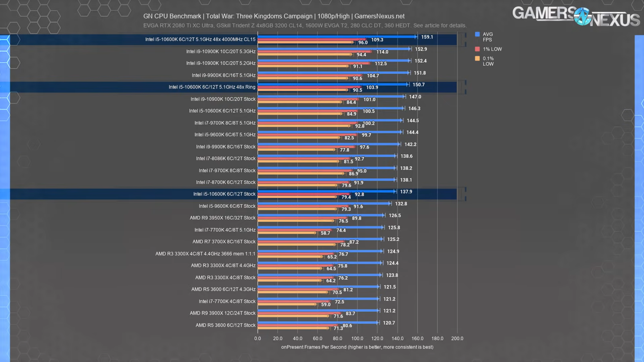Select 'Intel i5-9600K 6C/6T 5.1GHz' label
The height and width of the screenshot is (362, 644).
(x=225, y=135)
